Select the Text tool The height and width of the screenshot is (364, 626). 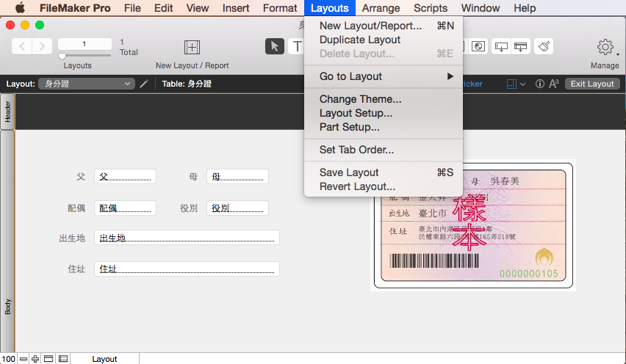[x=296, y=46]
